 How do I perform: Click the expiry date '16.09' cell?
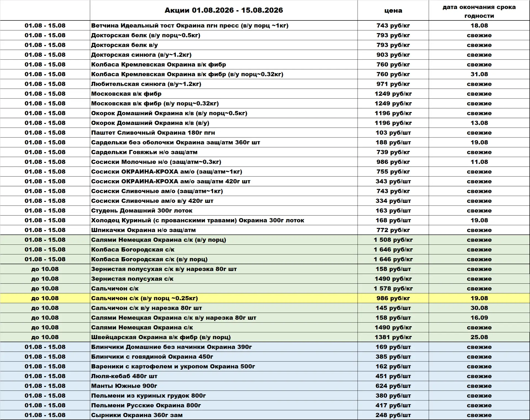click(479, 318)
